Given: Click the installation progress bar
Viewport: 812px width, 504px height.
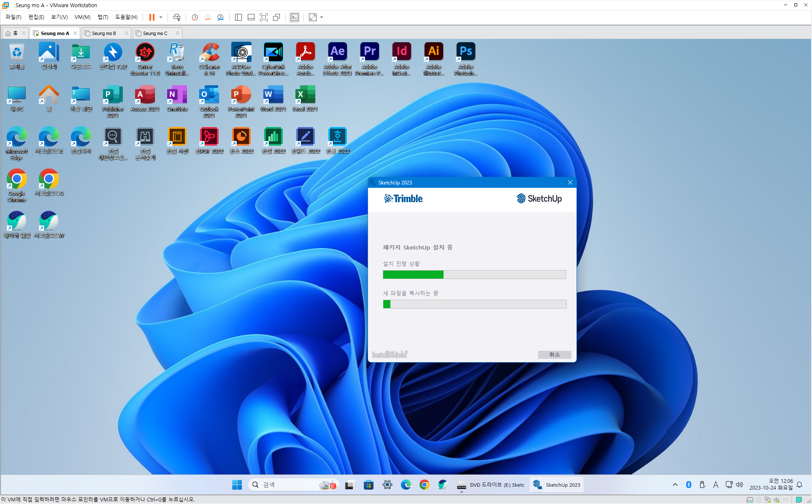Looking at the screenshot, I should [x=474, y=275].
